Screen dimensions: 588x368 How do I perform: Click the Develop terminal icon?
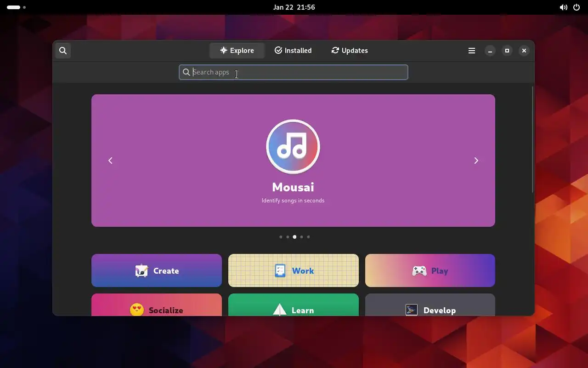[x=412, y=310]
